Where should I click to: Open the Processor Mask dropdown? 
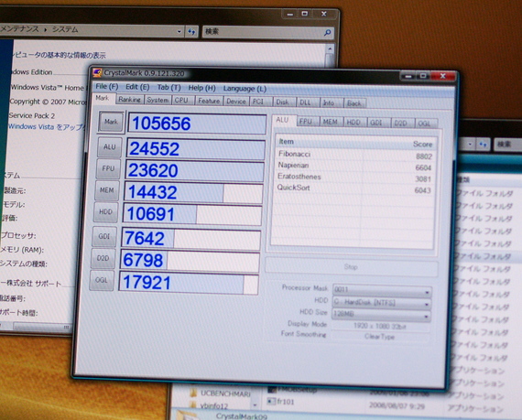click(x=382, y=290)
